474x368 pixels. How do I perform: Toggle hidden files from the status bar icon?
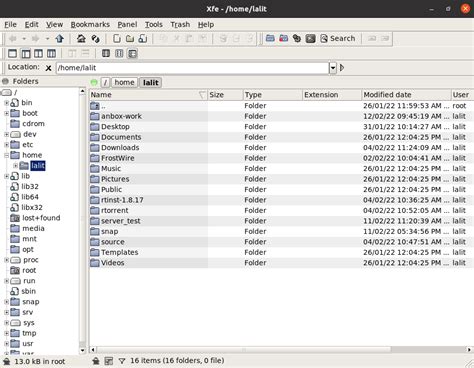pyautogui.click(x=96, y=361)
